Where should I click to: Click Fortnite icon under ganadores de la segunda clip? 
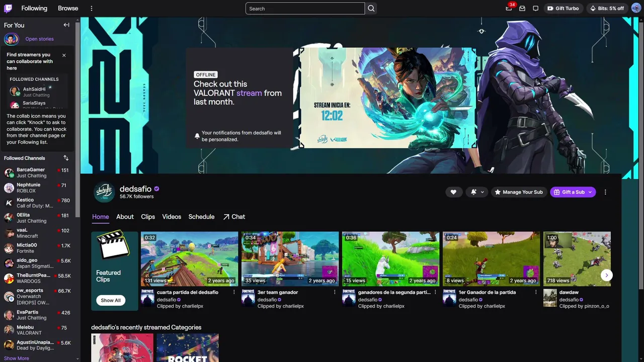click(x=349, y=298)
